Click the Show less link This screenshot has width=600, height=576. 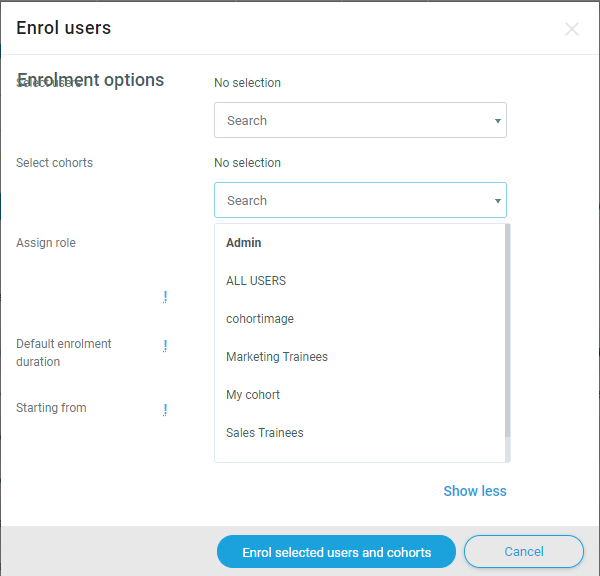point(475,491)
